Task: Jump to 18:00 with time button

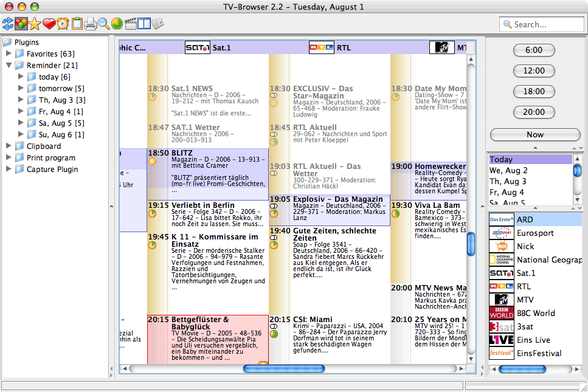Action: (534, 91)
